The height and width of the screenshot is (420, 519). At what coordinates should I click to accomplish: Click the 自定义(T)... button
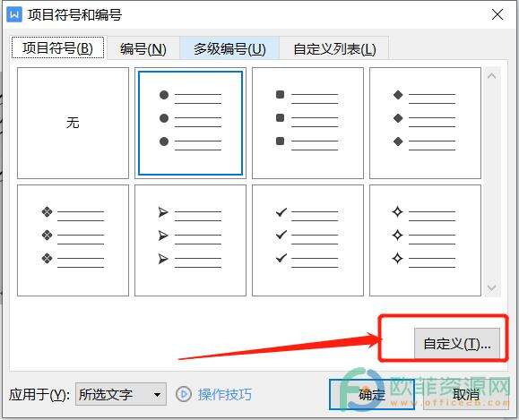pyautogui.click(x=457, y=344)
